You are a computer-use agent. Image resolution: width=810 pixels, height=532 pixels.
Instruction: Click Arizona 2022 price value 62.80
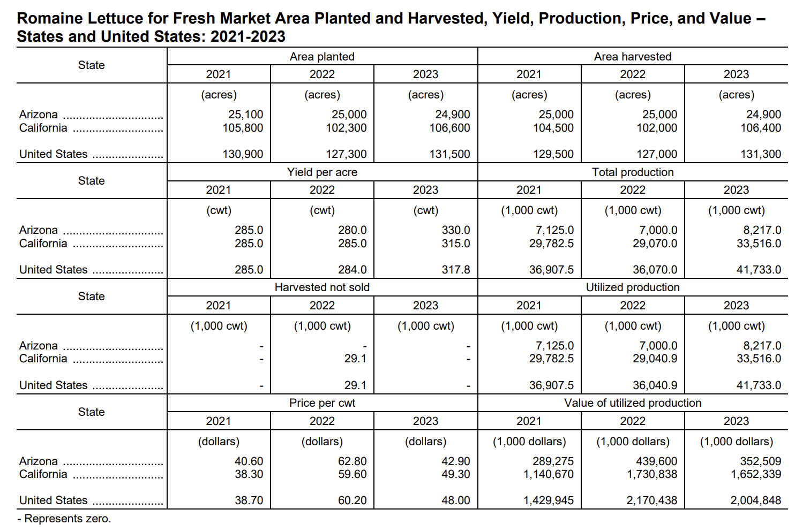[x=352, y=461]
